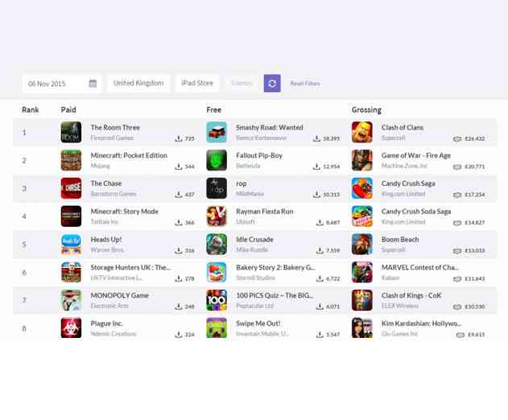Viewport: 508px width, 420px height.
Task: Open Minecraft: Pocket Edition title
Action: click(x=129, y=155)
